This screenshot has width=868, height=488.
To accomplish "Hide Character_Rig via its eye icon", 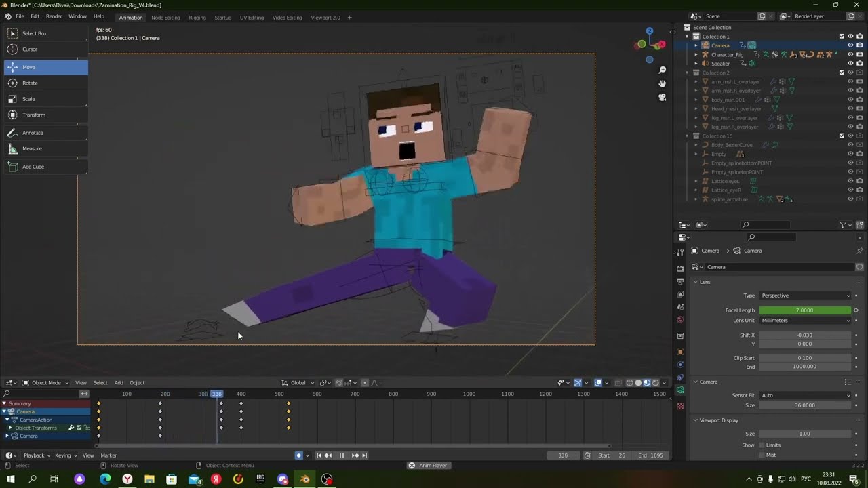I will [850, 54].
